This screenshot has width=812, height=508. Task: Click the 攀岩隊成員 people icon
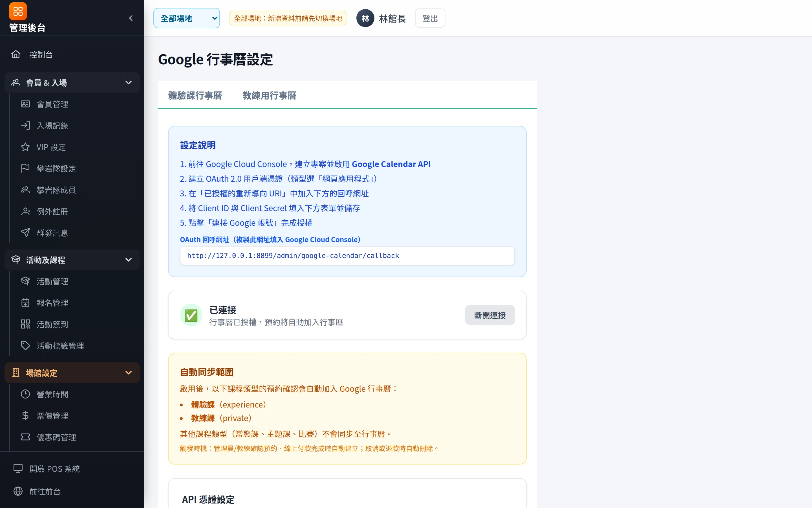[25, 190]
